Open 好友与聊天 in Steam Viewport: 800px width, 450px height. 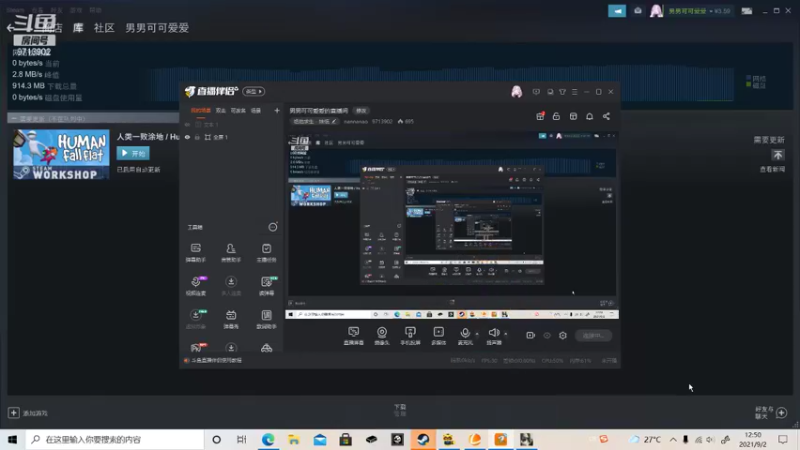(771, 413)
